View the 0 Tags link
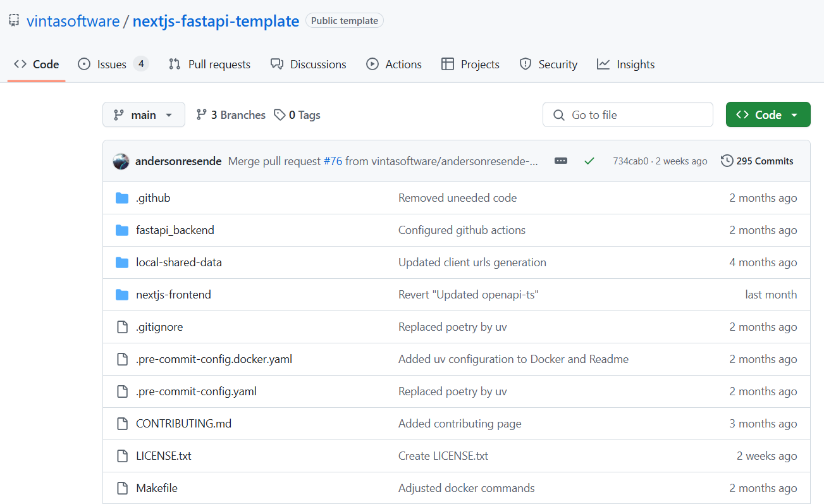This screenshot has height=504, width=824. [297, 115]
